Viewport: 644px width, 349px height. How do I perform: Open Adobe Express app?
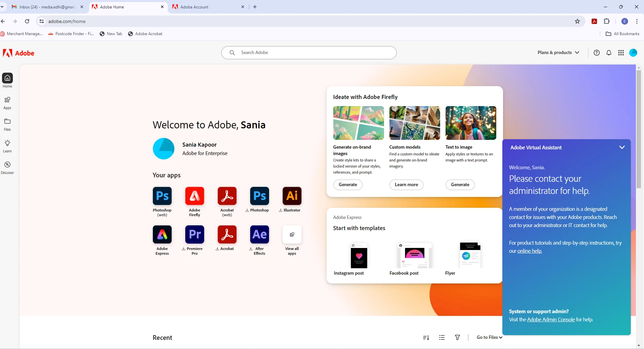[162, 234]
